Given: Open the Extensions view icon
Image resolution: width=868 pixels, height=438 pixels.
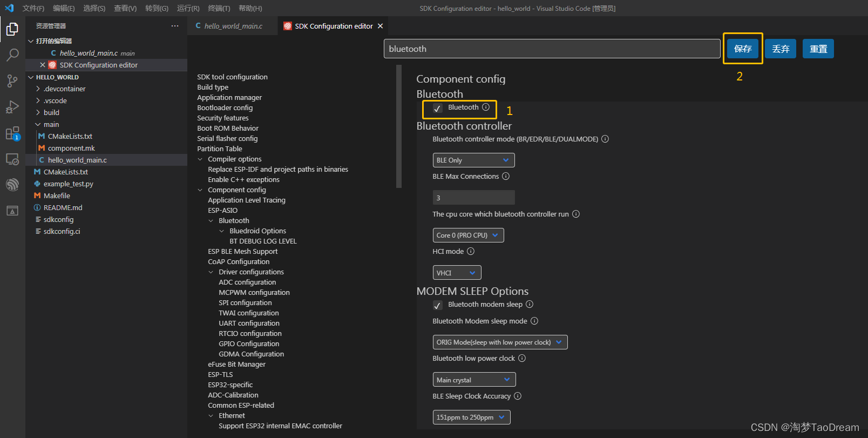Looking at the screenshot, I should coord(12,133).
